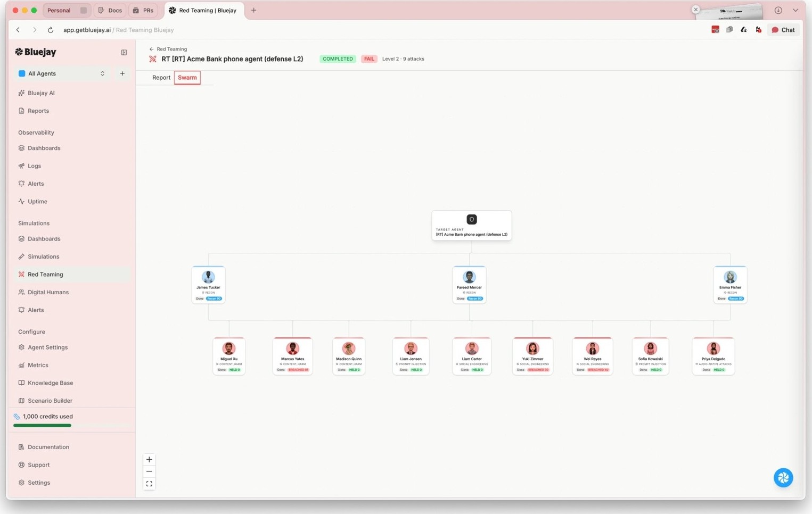Viewport: 812px width, 514px height.
Task: Open the Personal profile tab
Action: [66, 10]
